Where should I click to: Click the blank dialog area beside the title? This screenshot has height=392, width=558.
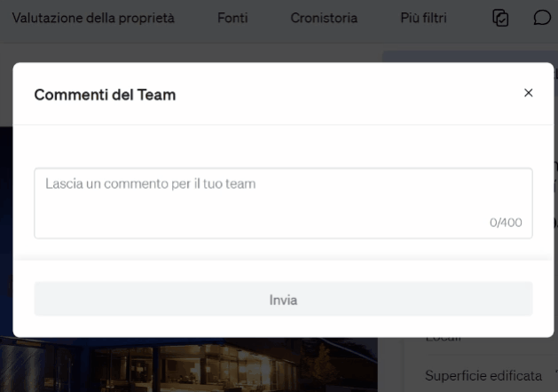[355, 94]
